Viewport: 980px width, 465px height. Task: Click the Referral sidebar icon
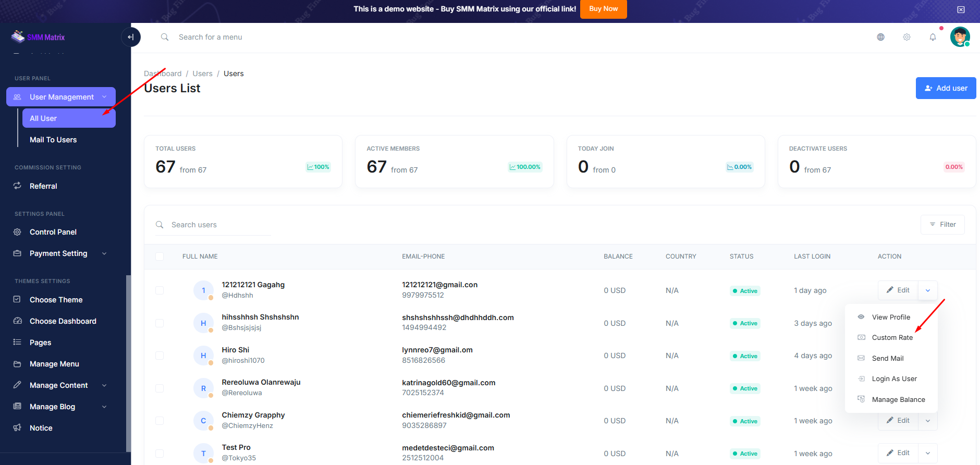click(17, 186)
